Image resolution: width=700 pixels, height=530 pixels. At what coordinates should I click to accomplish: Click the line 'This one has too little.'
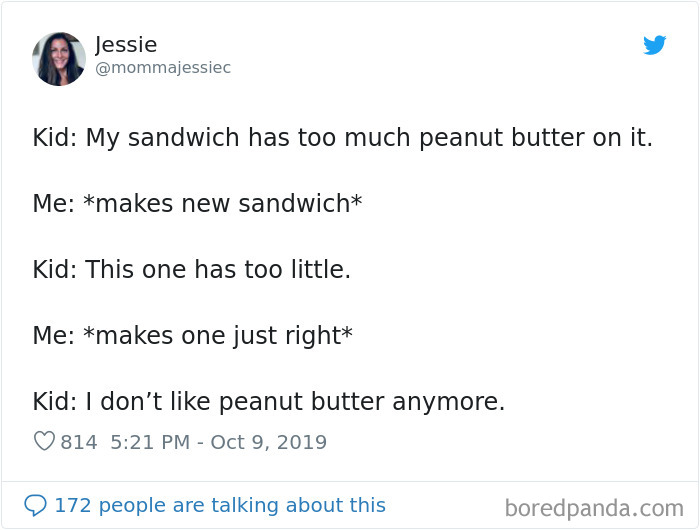(x=218, y=269)
